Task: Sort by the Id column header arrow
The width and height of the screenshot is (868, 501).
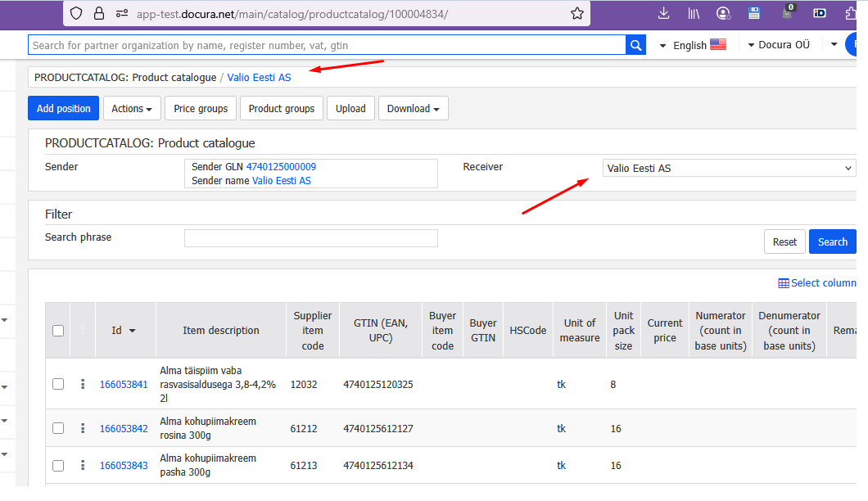Action: pyautogui.click(x=133, y=331)
